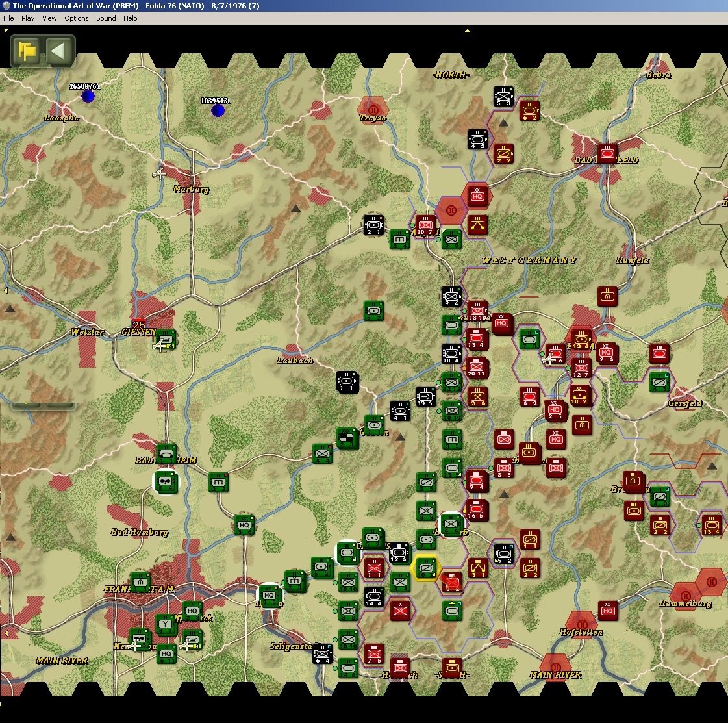728x723 pixels.
Task: Open the Options menu
Action: pos(76,18)
